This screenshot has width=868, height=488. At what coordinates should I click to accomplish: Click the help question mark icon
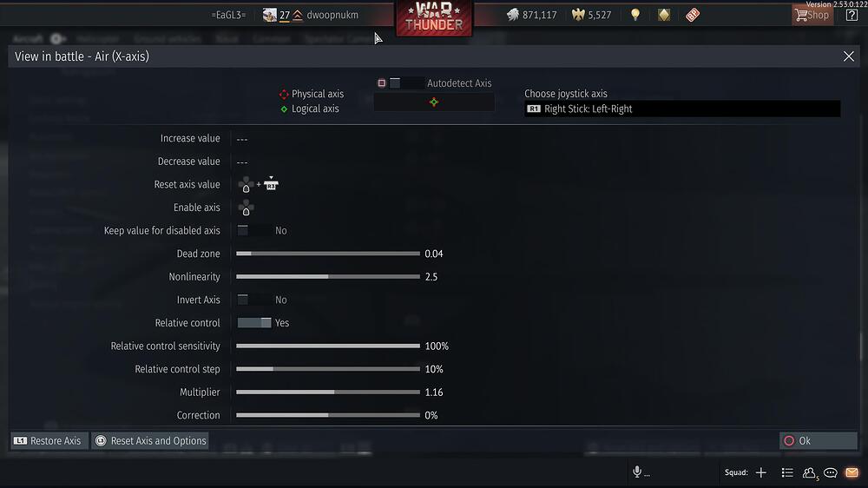click(852, 15)
